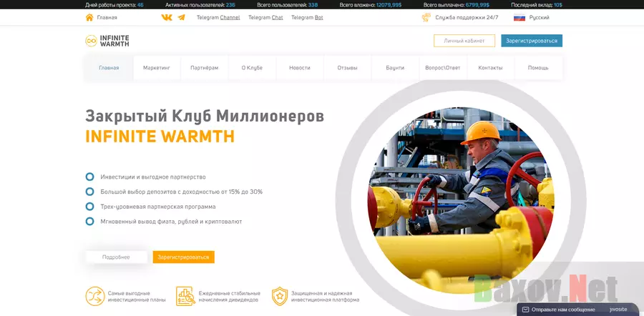Click the Личный кабинет button
The image size is (644, 316).
point(464,41)
